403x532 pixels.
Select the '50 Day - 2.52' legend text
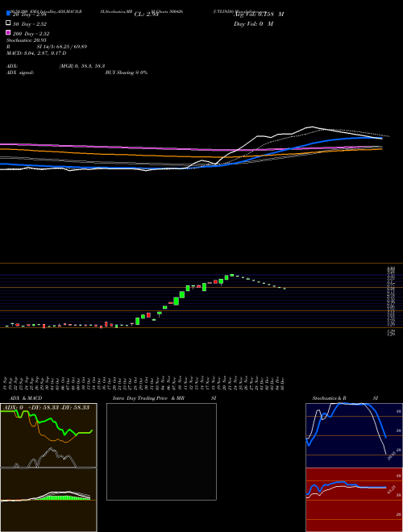coord(30,24)
